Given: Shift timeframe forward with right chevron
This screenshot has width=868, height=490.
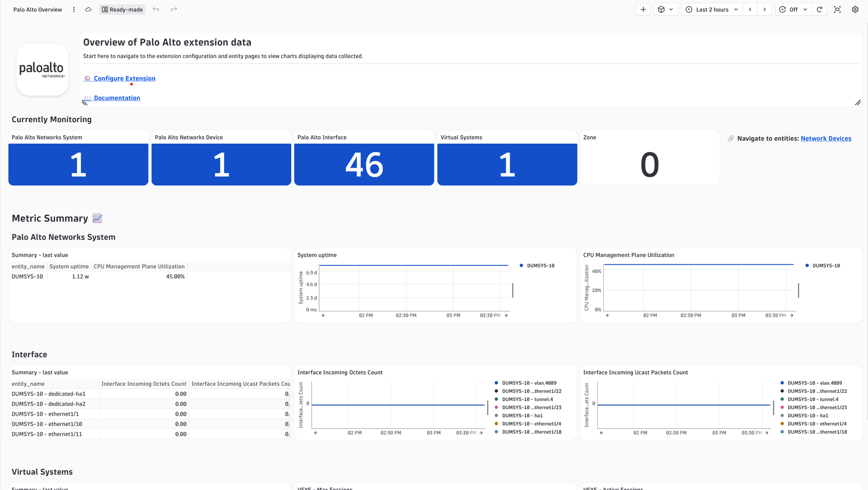Looking at the screenshot, I should point(764,9).
